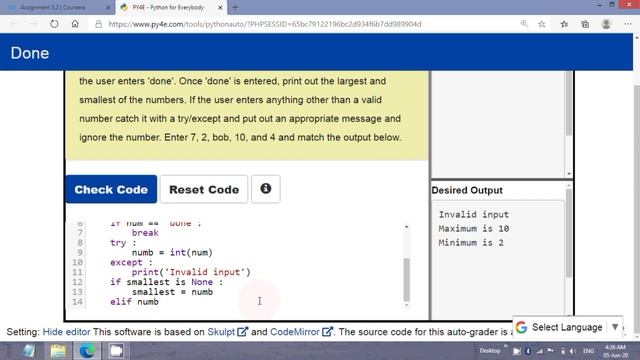
Task: Click code line print('Invalid input')
Action: point(191,272)
